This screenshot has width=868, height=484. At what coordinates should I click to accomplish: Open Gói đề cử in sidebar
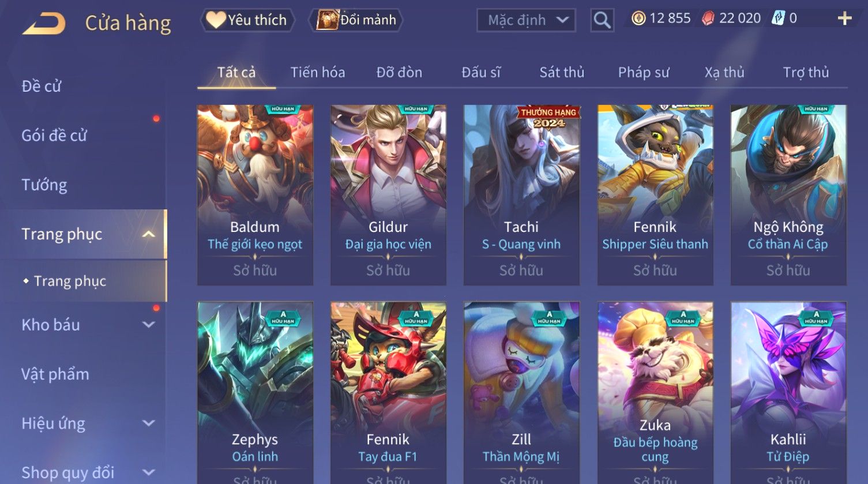click(54, 136)
